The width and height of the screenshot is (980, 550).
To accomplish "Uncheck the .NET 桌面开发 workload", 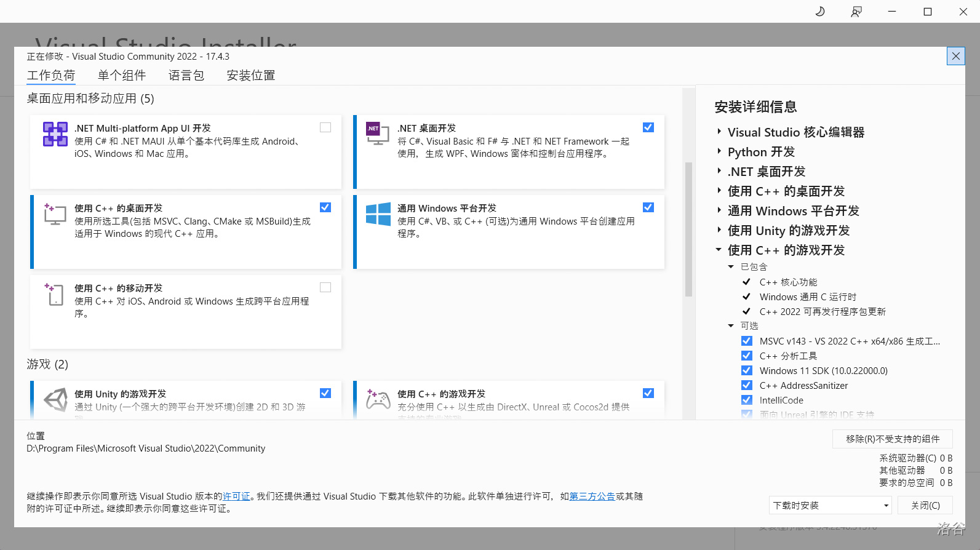I will 648,127.
